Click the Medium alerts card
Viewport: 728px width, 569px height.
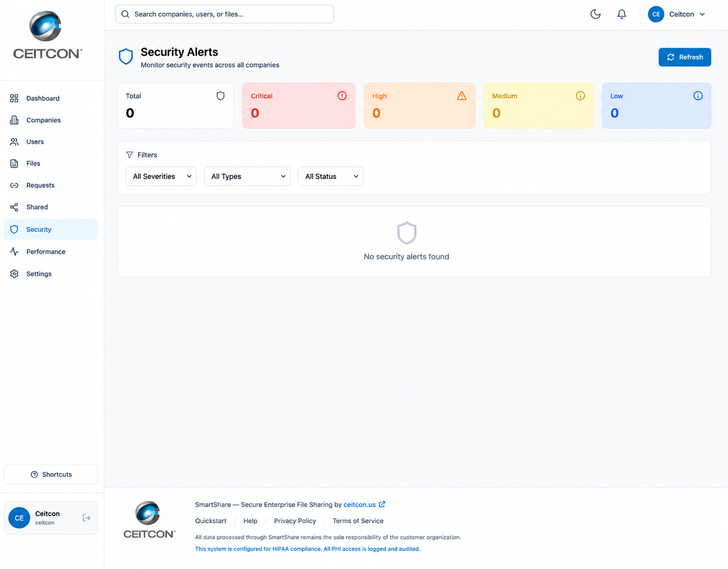coord(539,106)
